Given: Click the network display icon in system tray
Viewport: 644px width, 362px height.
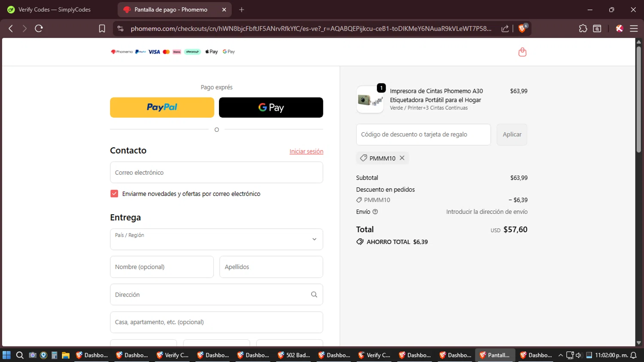Looking at the screenshot, I should (570, 355).
